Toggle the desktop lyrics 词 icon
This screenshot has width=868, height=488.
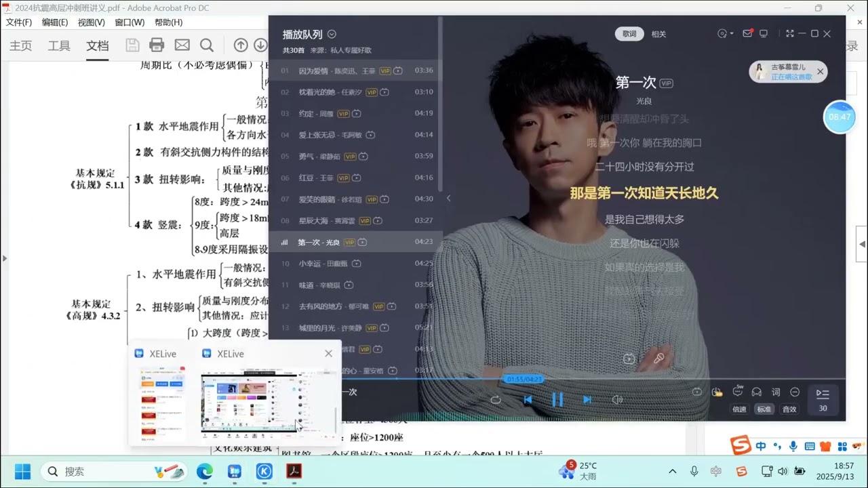776,392
